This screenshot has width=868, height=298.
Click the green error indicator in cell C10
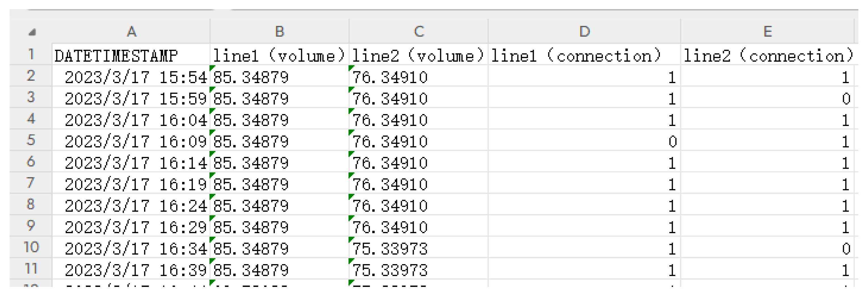click(351, 240)
